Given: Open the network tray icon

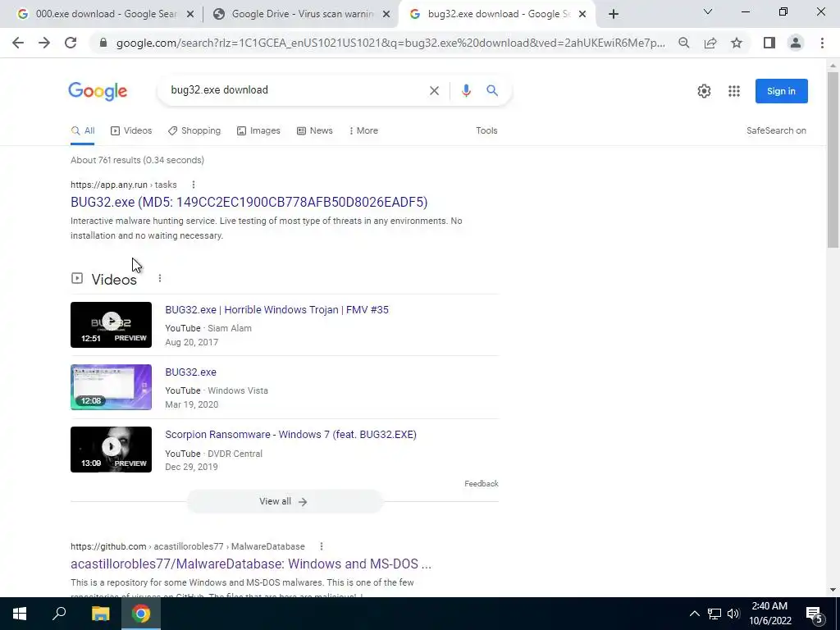Looking at the screenshot, I should (x=714, y=614).
